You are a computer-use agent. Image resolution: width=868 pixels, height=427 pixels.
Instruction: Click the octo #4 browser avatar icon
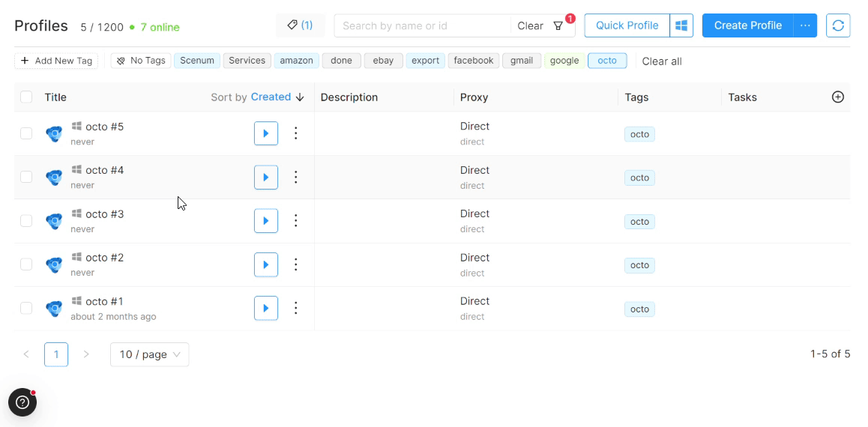(54, 178)
